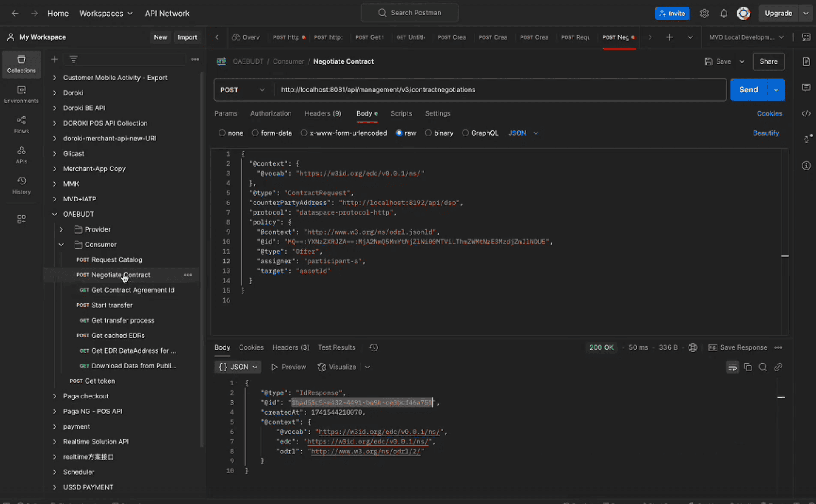The height and width of the screenshot is (504, 816).
Task: Open a new request tab with plus
Action: [x=669, y=37]
